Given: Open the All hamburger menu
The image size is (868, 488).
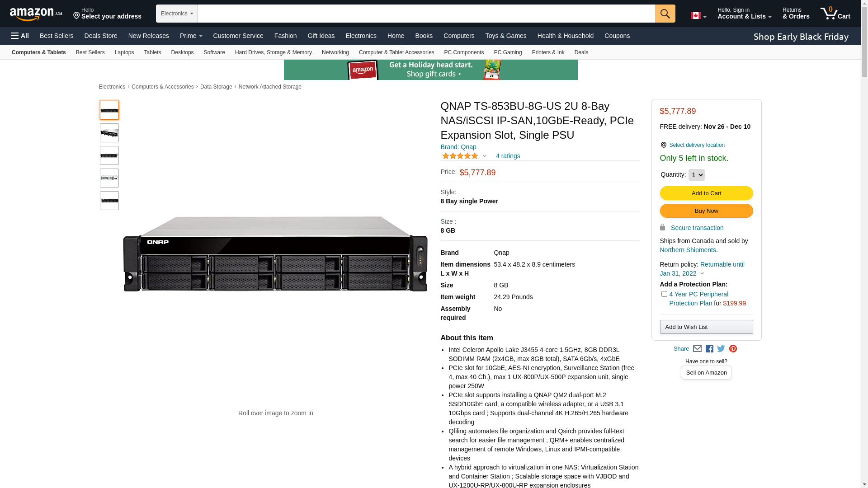Looking at the screenshot, I should [x=20, y=36].
